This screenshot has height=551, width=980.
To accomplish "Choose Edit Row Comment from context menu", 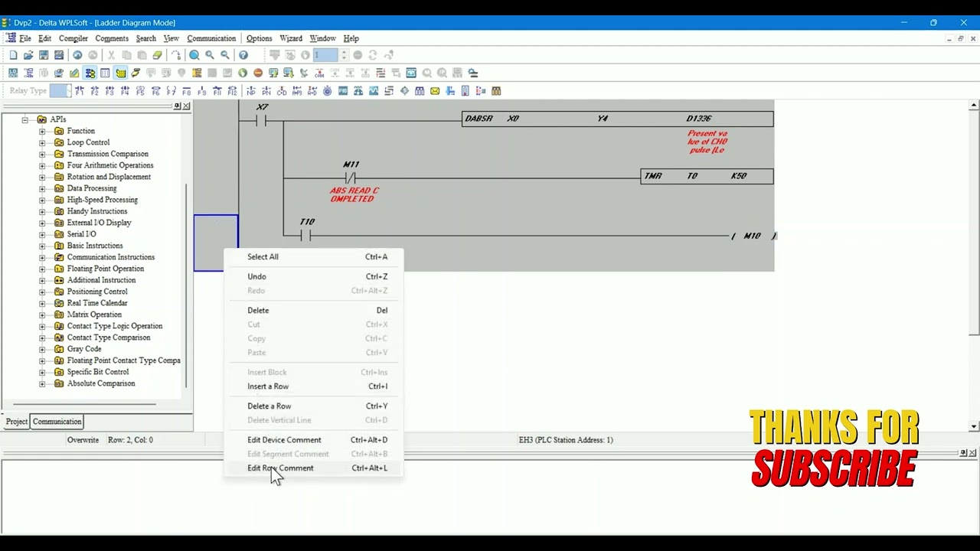I will point(313,468).
